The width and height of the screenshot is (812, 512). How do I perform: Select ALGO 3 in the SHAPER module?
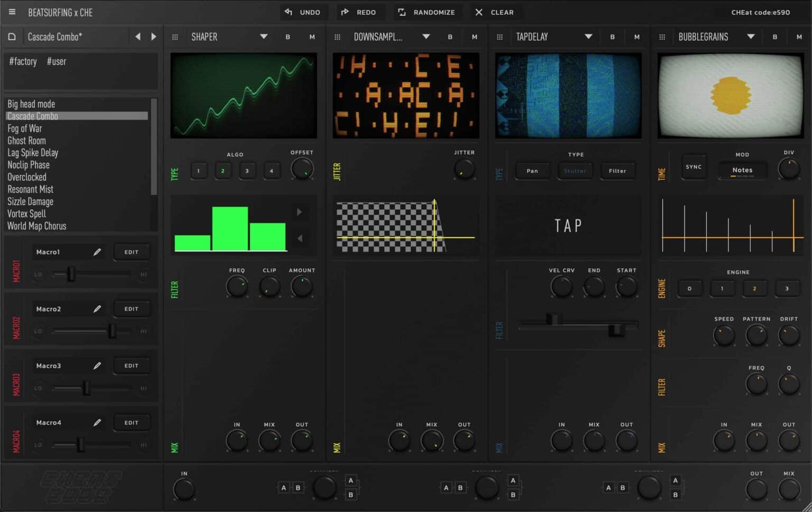[x=247, y=170]
